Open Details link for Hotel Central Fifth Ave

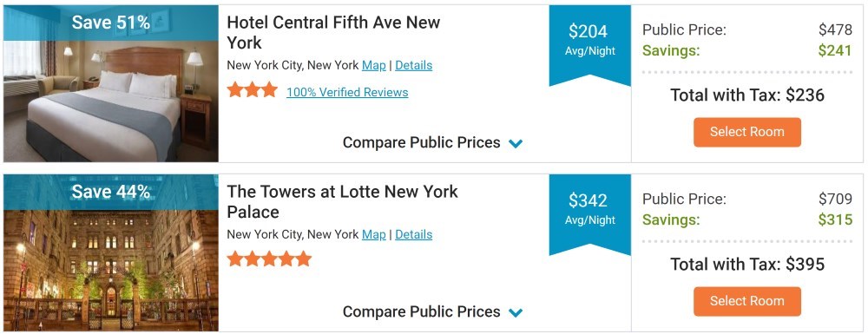(413, 65)
